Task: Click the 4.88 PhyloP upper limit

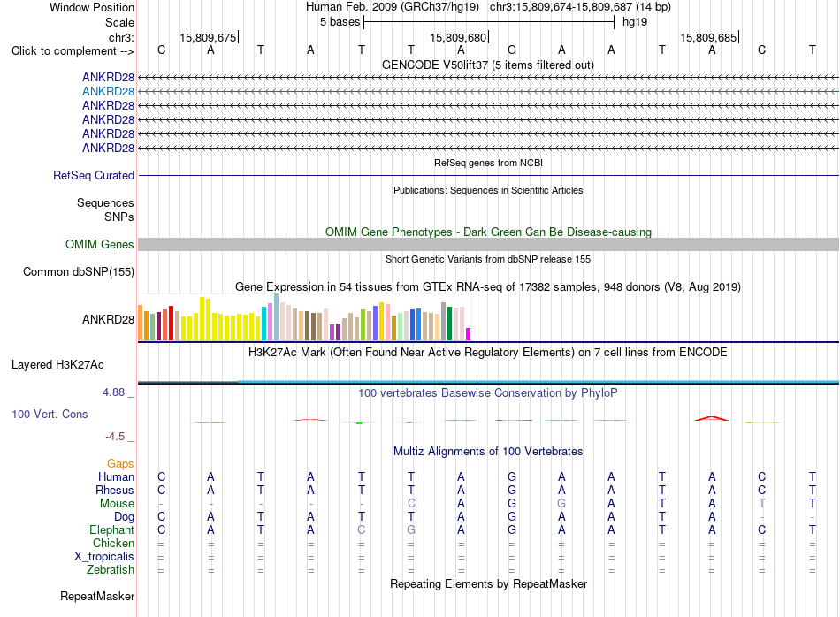Action: (x=113, y=392)
